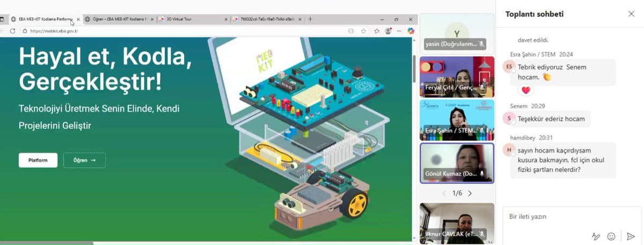644x245 pixels.
Task: Click the Bir ileti yazın message box
Action: click(x=572, y=217)
